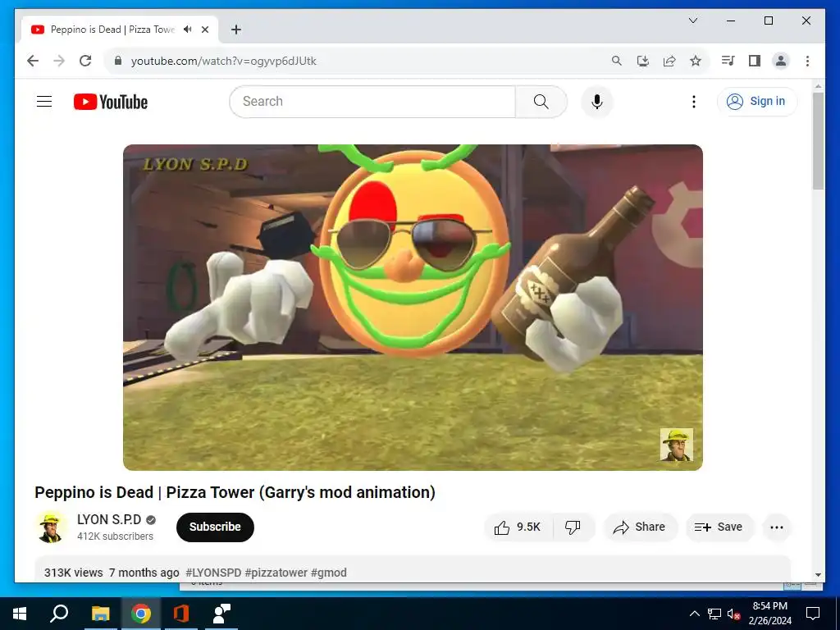840x630 pixels.
Task: Toggle Chrome side panel
Action: (755, 61)
